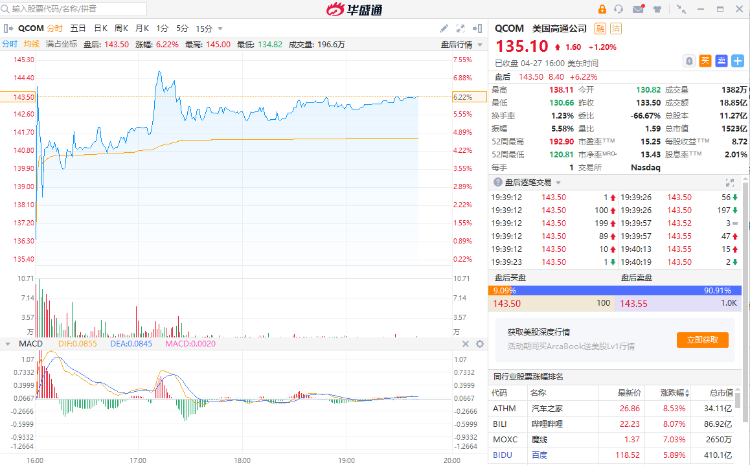Click the orange 9.09% buy ratio bar
Screen dimensions: 750x465
coord(502,290)
